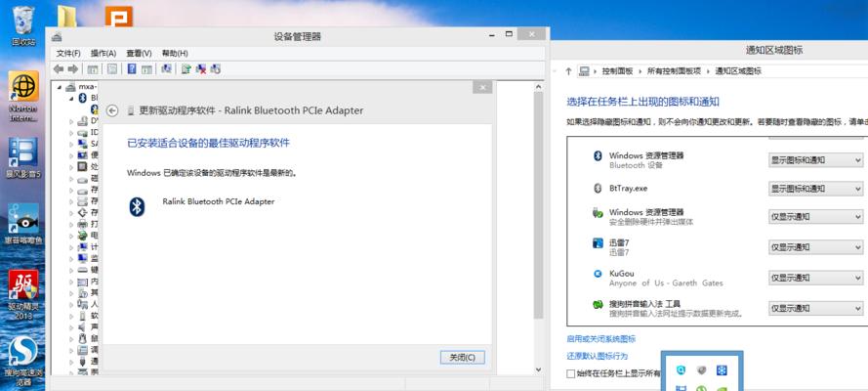This screenshot has height=391, width=868.
Task: Toggle 始终在任务栏上显示所有 checkbox
Action: (x=571, y=373)
